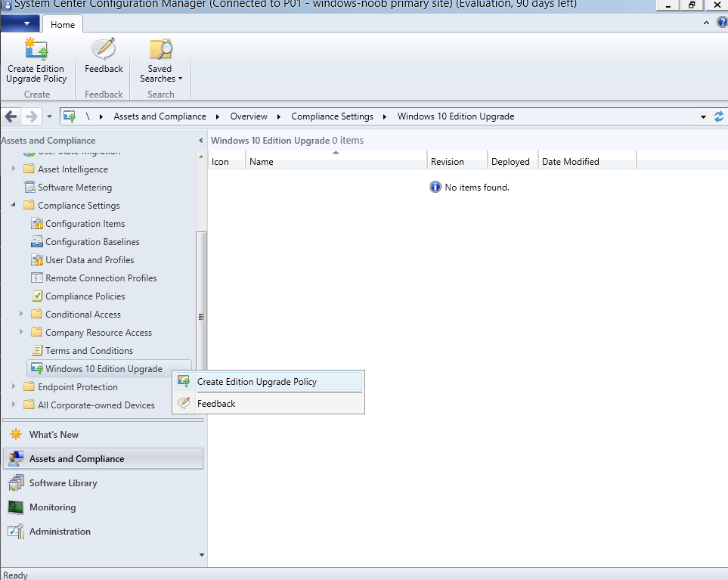Viewport: 728px width, 580px height.
Task: Sort by the Name column header
Action: pos(336,162)
